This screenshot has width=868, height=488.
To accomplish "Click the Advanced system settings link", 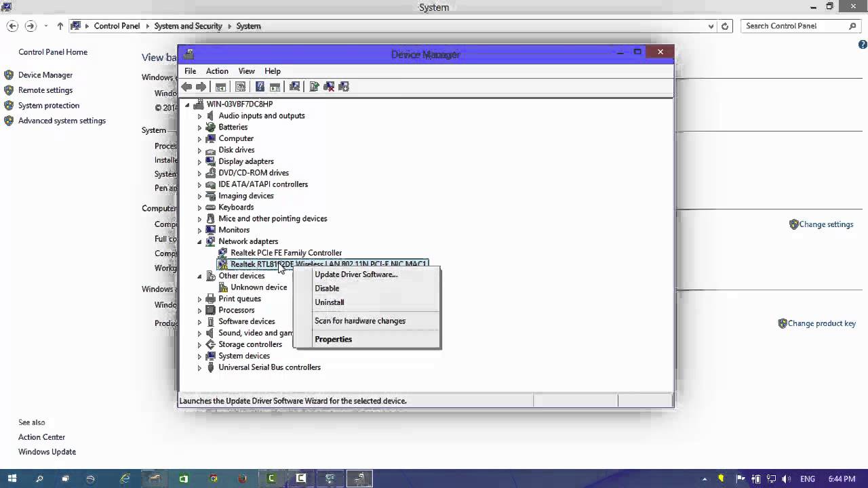I will click(x=62, y=121).
